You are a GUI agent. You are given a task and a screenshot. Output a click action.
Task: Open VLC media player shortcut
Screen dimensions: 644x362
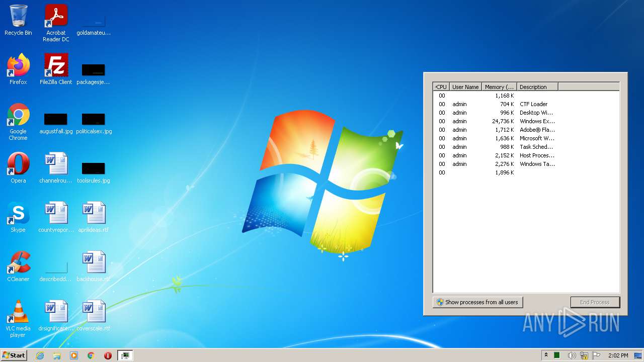pos(18,319)
